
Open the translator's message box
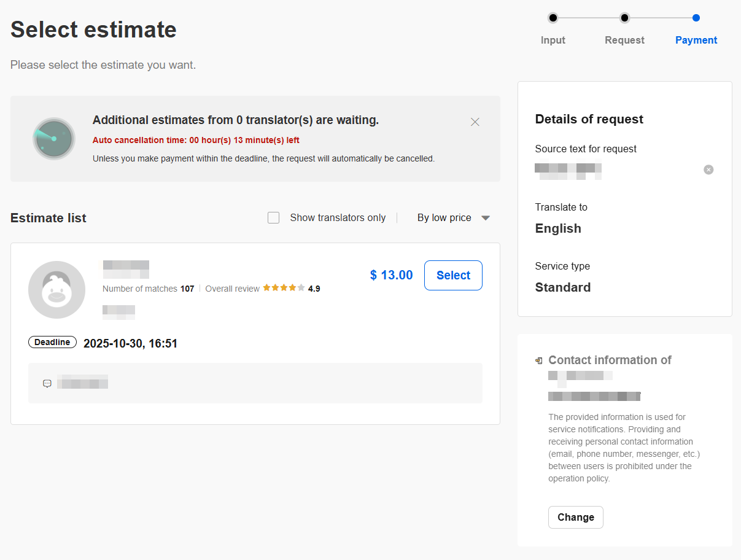255,383
